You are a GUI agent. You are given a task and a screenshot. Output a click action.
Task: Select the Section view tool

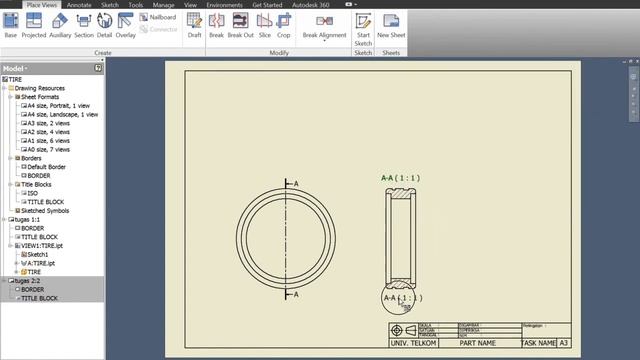point(84,25)
